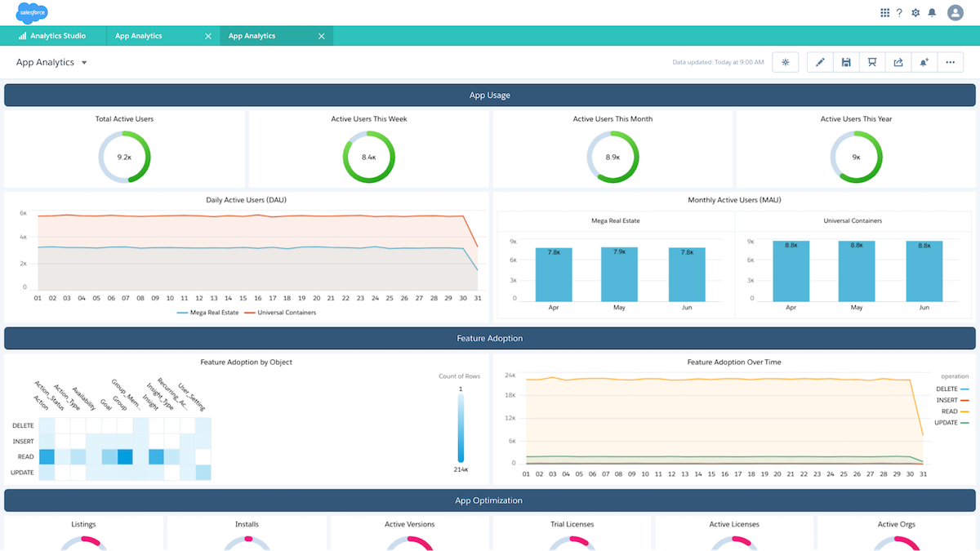Open the notifications bell in the header

point(932,12)
